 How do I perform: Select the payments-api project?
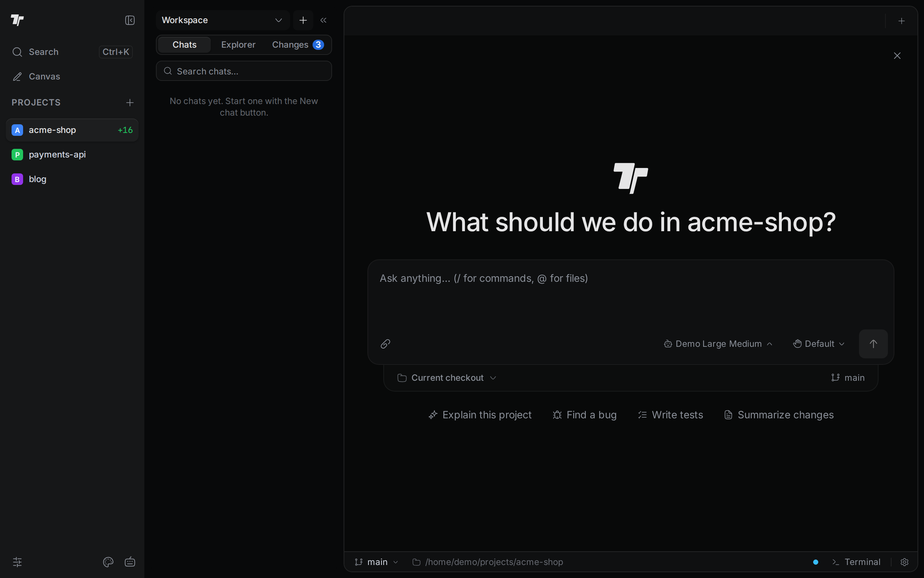[x=72, y=155]
